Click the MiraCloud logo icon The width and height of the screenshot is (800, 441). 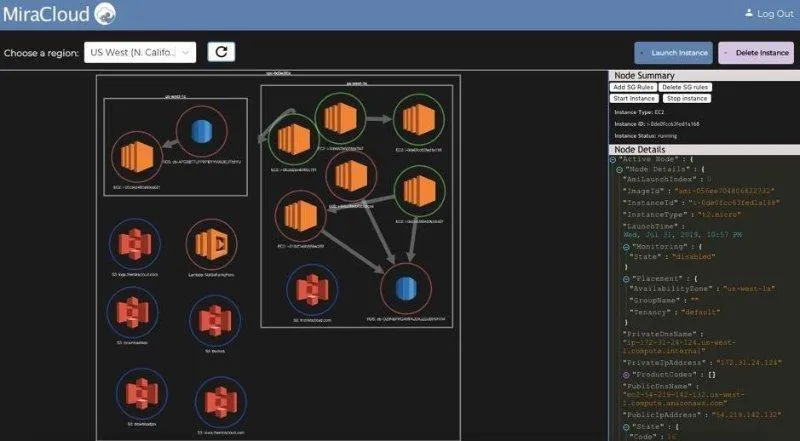pyautogui.click(x=105, y=14)
